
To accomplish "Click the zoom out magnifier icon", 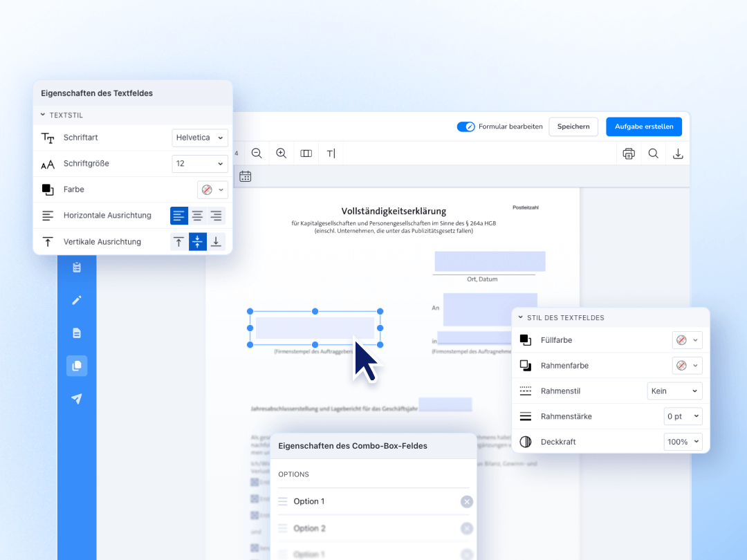I will pos(257,153).
